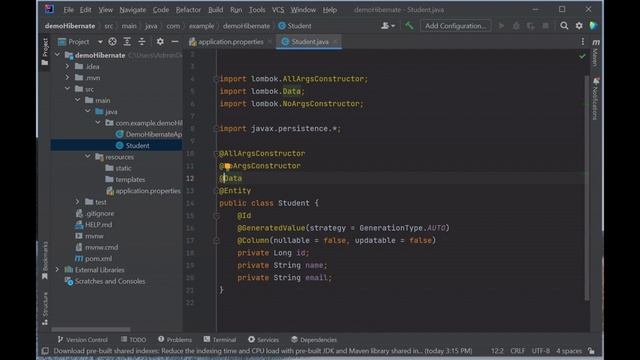Collapse the java folder
Viewport: 640px width, 360px height.
point(88,111)
